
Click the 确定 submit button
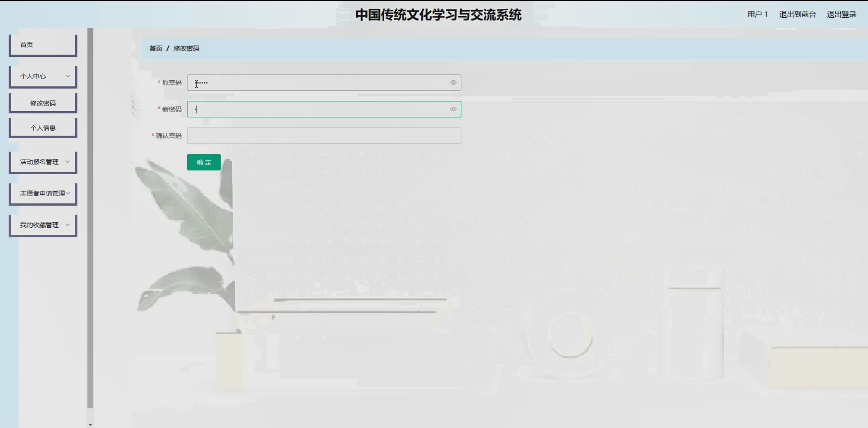tap(204, 162)
